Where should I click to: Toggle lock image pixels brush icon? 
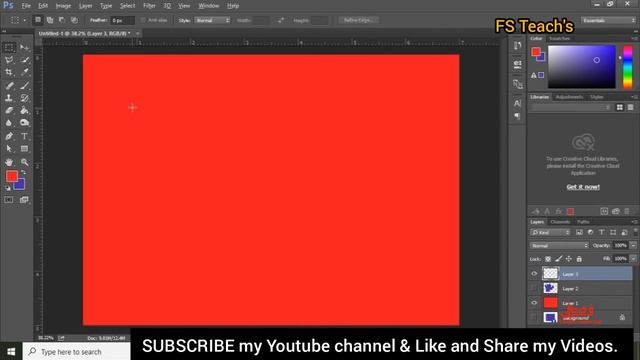[x=558, y=259]
